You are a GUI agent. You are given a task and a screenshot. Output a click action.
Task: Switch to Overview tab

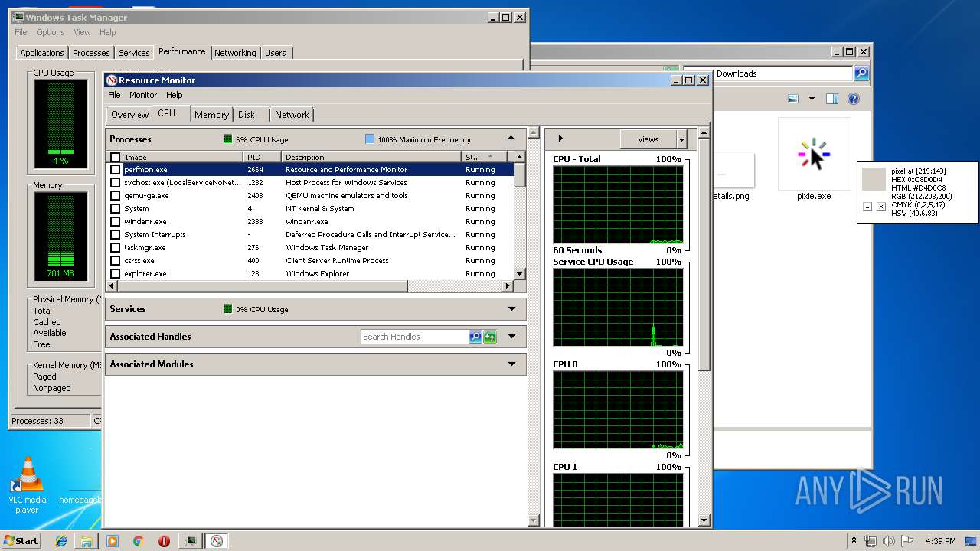coord(129,115)
